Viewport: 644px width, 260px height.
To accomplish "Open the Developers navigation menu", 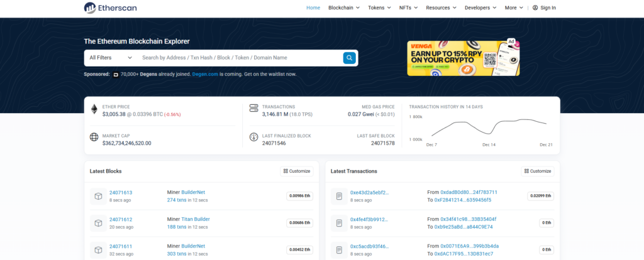I will pos(480,8).
